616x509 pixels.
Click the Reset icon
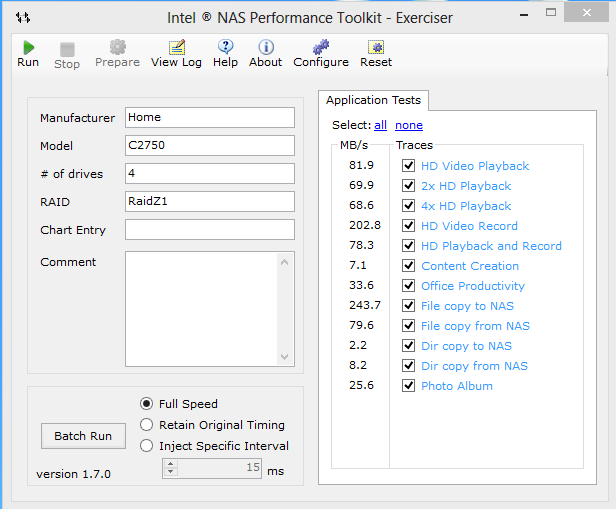tap(376, 47)
